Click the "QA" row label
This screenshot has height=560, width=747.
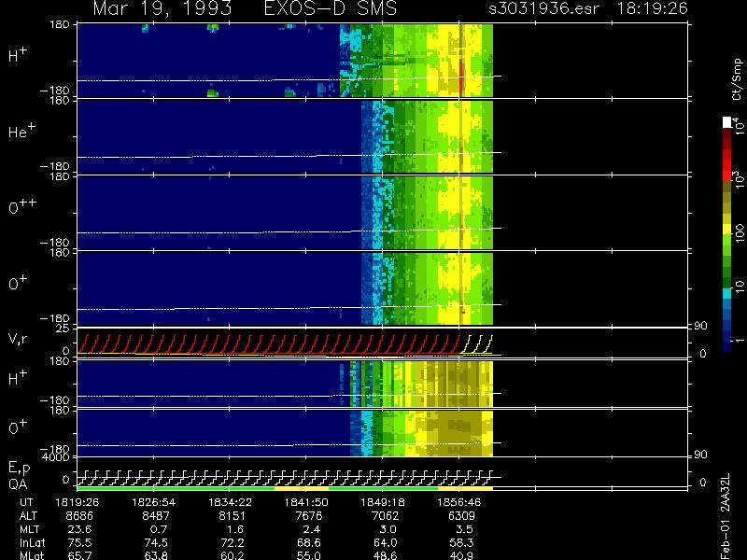tap(18, 484)
